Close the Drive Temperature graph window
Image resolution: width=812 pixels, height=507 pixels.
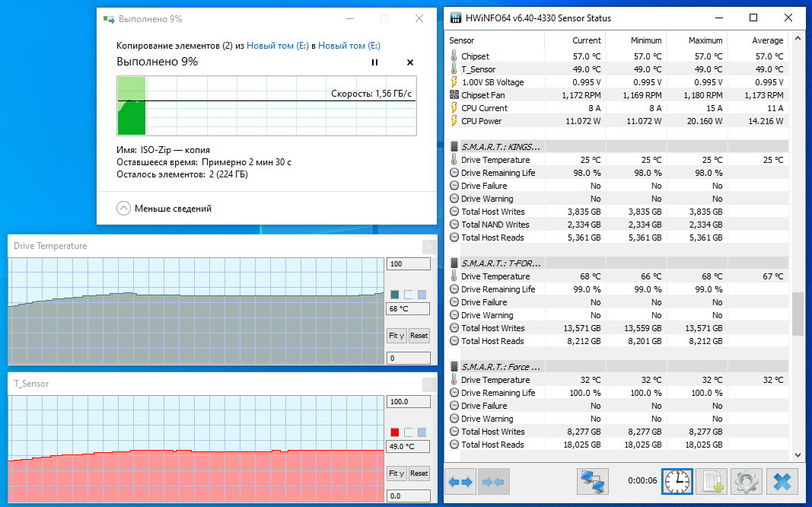(428, 247)
